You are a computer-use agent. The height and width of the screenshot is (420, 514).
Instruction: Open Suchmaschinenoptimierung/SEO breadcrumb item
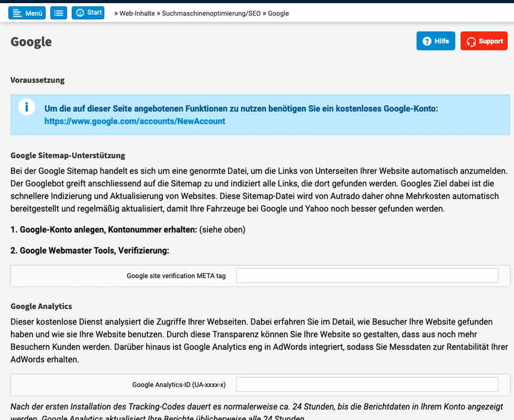click(211, 13)
